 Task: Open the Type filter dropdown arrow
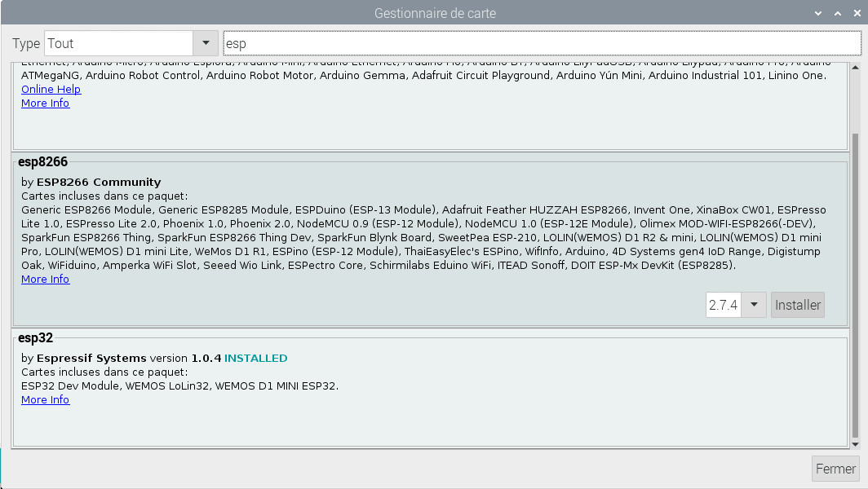point(205,44)
